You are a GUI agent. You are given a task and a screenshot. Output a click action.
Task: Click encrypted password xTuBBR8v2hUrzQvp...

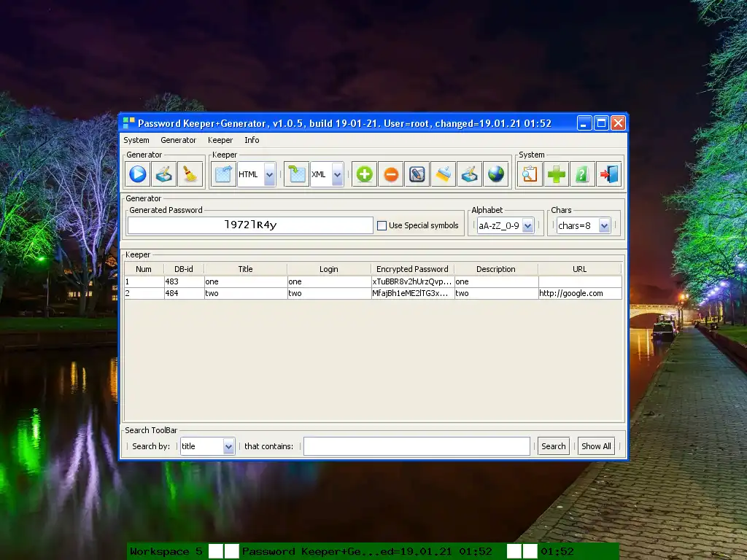[x=412, y=281]
